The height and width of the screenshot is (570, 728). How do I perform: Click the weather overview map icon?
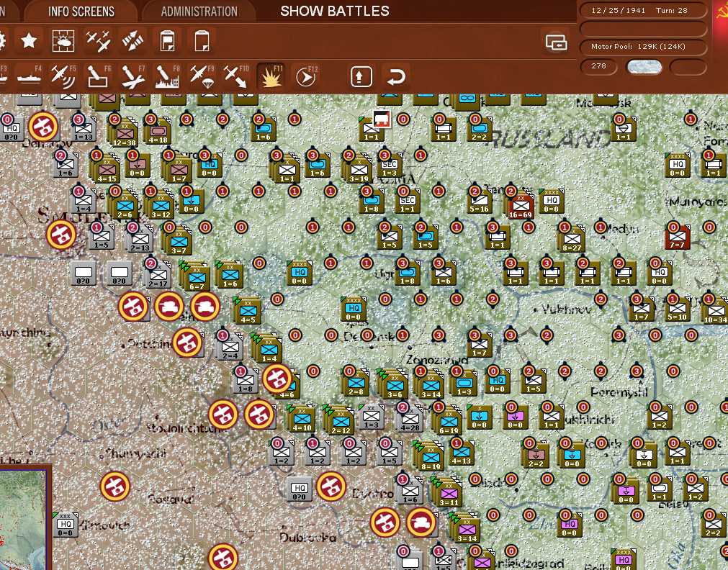click(63, 41)
